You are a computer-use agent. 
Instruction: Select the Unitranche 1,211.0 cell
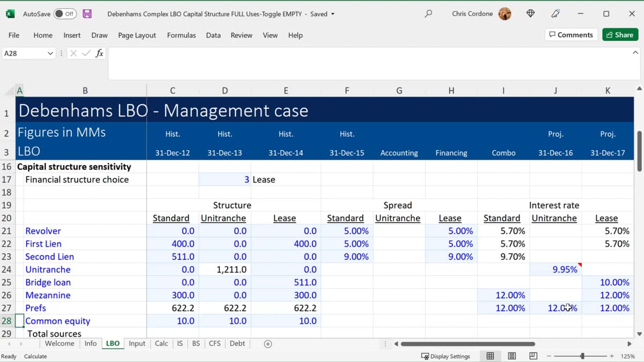(x=224, y=270)
